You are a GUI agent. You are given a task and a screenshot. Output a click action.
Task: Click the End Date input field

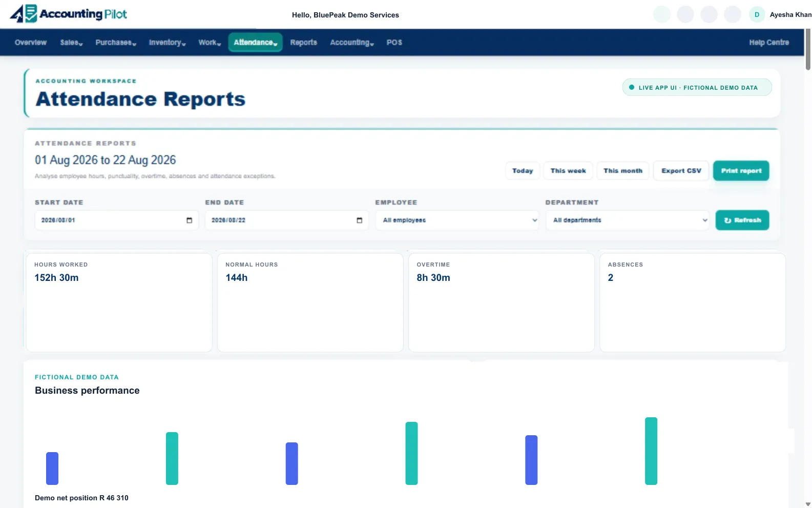tap(287, 220)
